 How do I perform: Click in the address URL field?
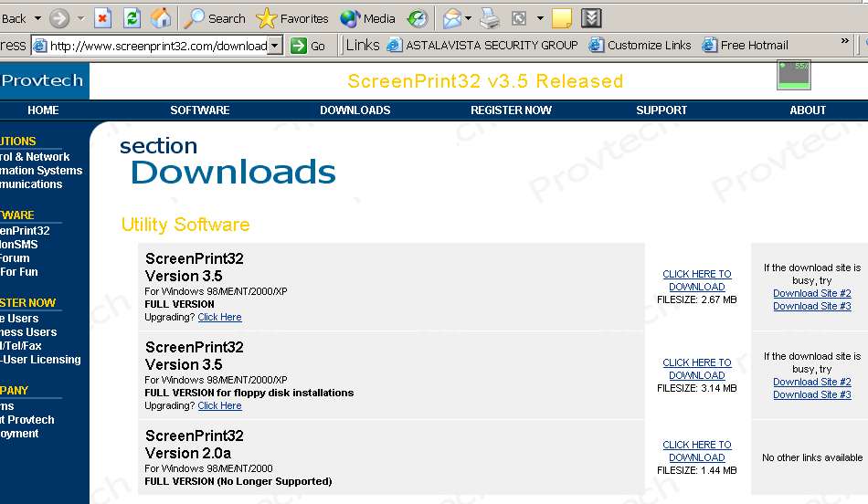coord(158,46)
